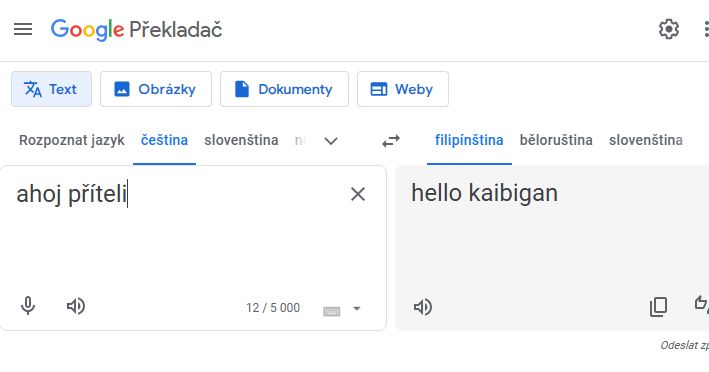The height and width of the screenshot is (372, 709).
Task: Open settings gear icon
Action: pyautogui.click(x=669, y=29)
